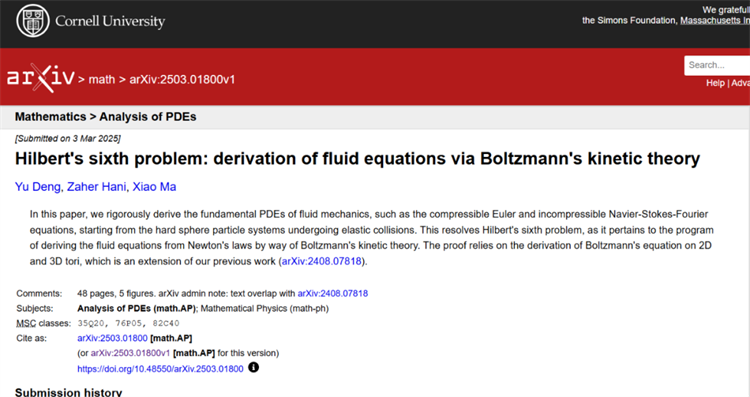The image size is (750, 397).
Task: Open the Advanced Search link
Action: 740,83
